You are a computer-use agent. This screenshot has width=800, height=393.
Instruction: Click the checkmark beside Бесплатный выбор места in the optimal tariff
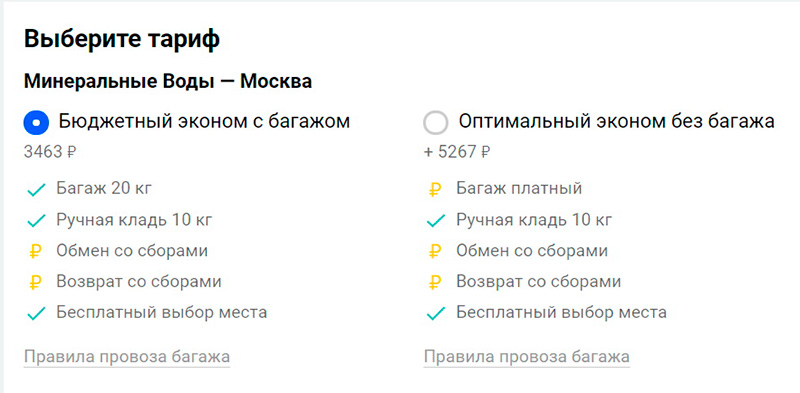coord(435,313)
